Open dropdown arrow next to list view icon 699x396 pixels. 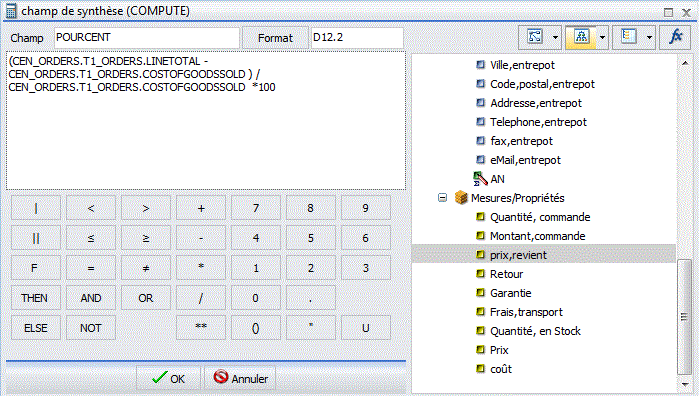pyautogui.click(x=650, y=37)
